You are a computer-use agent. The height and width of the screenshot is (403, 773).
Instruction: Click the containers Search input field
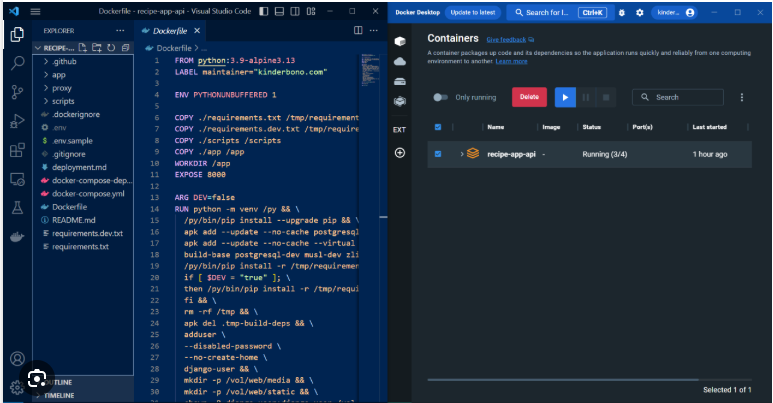point(686,97)
